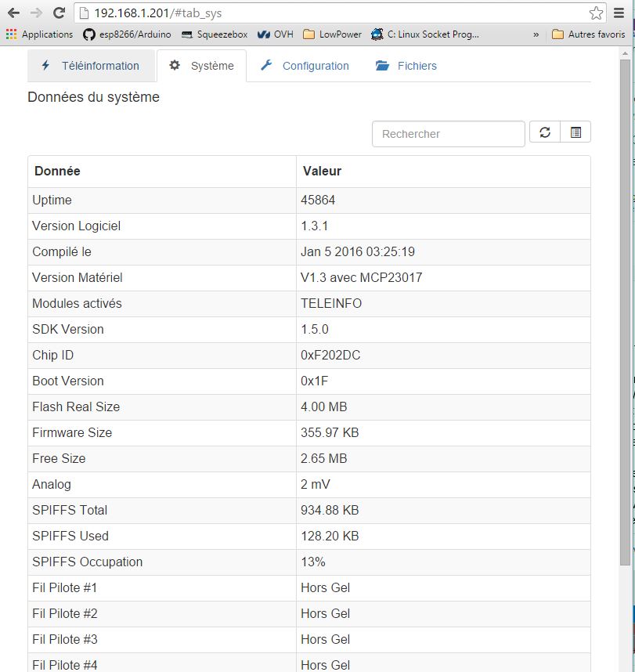Open the LowPower bookmarks folder
The image size is (635, 672).
[332, 34]
